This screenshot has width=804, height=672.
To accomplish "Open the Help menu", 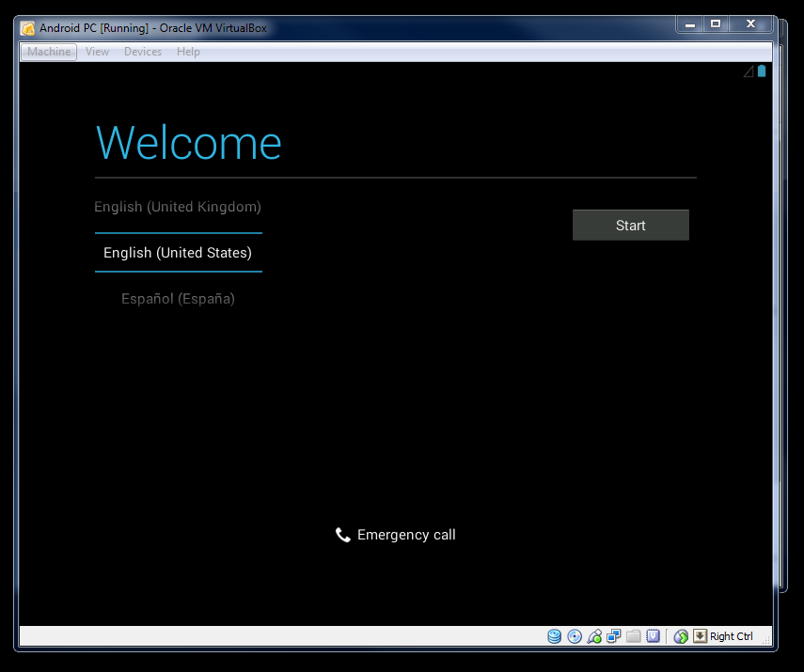I will (188, 52).
